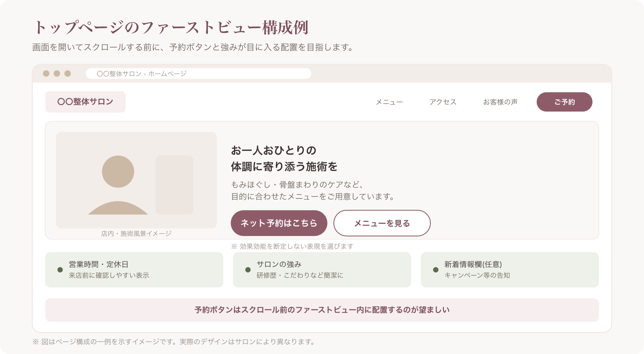
Task: Open the アクセス navigation item
Action: pyautogui.click(x=443, y=102)
